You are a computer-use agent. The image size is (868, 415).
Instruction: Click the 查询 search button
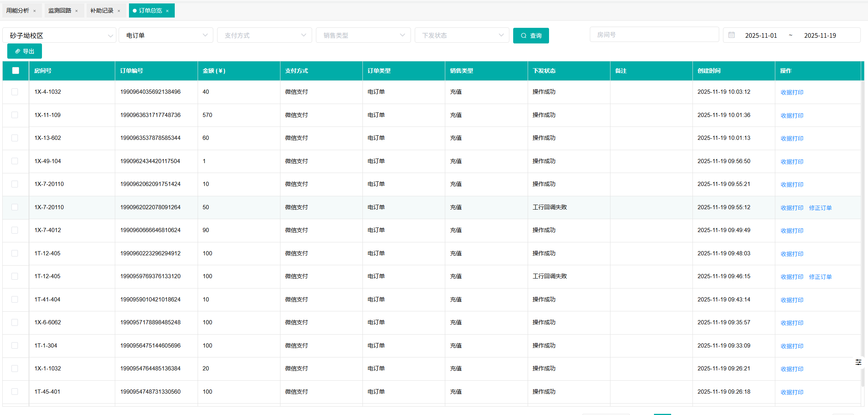pyautogui.click(x=531, y=35)
